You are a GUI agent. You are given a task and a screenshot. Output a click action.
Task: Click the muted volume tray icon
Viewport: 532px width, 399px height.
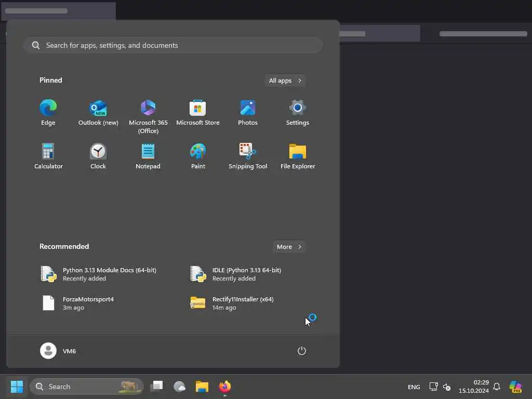pos(447,387)
